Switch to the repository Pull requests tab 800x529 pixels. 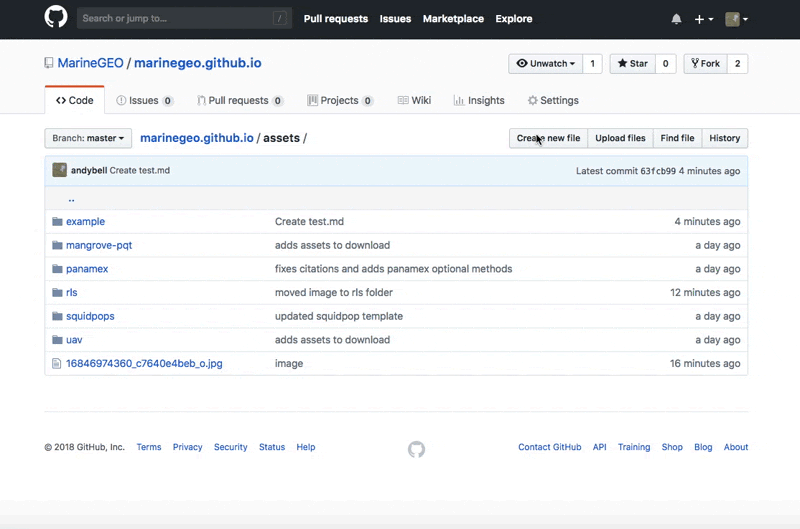pos(239,100)
